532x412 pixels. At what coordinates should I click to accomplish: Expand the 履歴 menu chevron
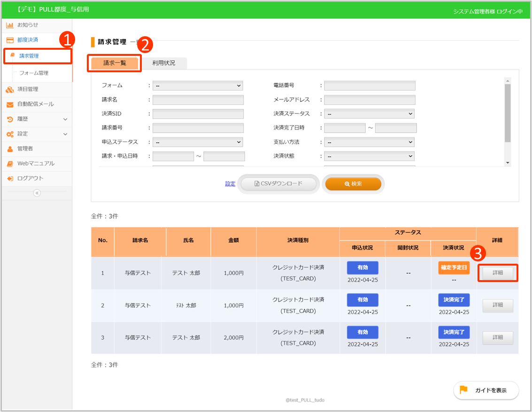pyautogui.click(x=65, y=120)
